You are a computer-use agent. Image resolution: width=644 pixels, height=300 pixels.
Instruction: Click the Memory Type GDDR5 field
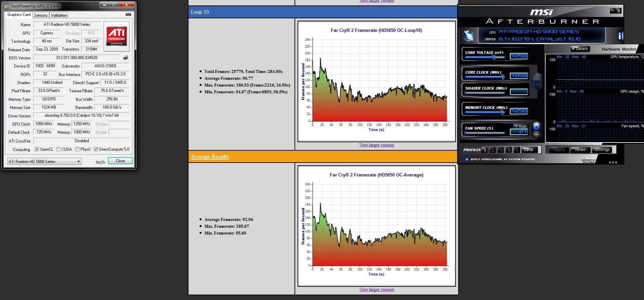pyautogui.click(x=49, y=99)
